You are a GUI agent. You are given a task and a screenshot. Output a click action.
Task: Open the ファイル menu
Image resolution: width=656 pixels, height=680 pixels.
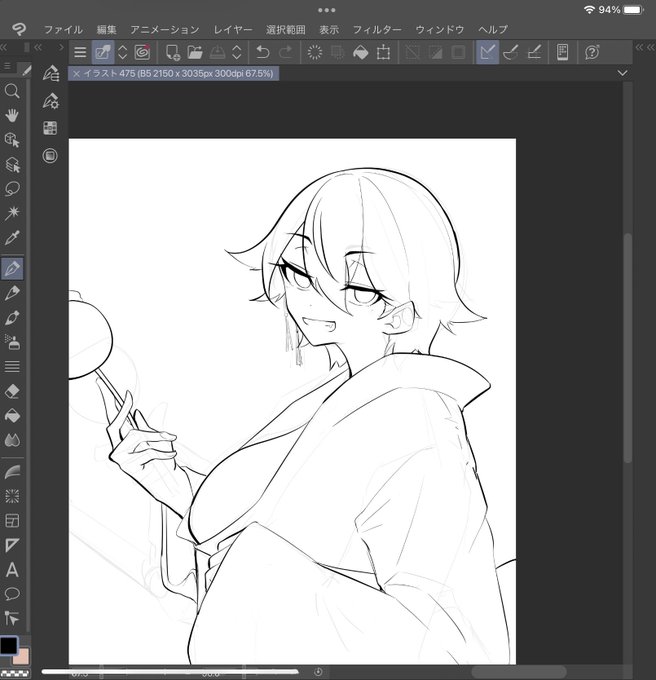63,29
